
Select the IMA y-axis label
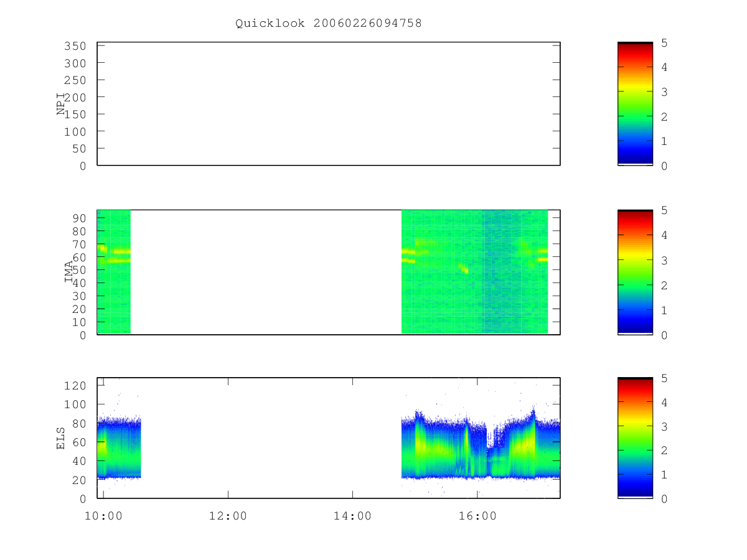[69, 272]
